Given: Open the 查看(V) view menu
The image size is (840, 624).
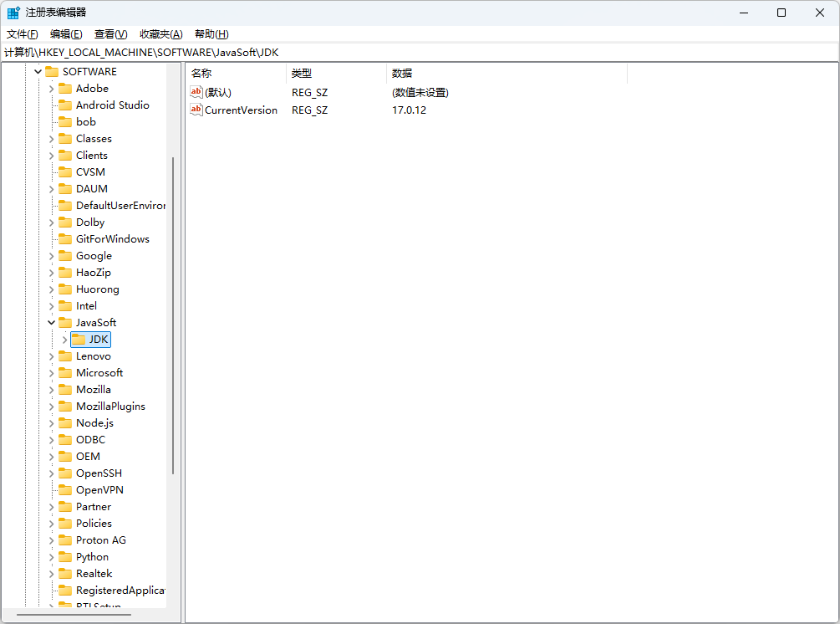Looking at the screenshot, I should click(110, 34).
